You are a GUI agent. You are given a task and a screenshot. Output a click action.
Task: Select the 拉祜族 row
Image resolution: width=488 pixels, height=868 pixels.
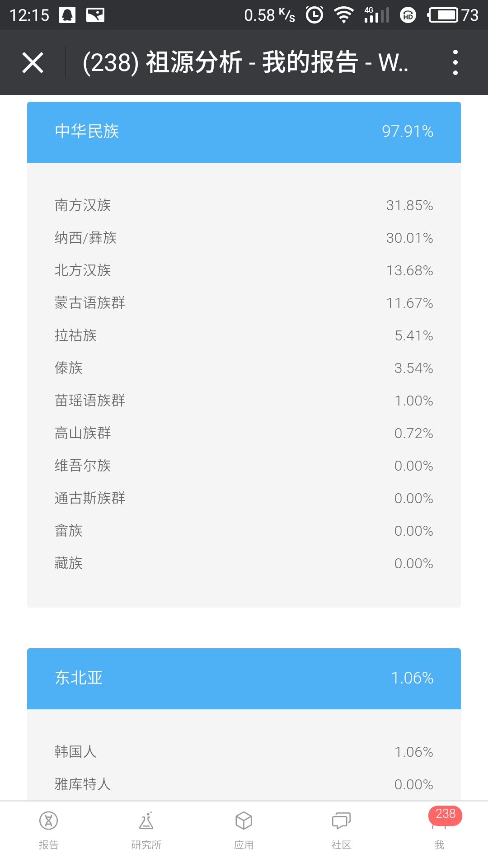click(x=244, y=335)
